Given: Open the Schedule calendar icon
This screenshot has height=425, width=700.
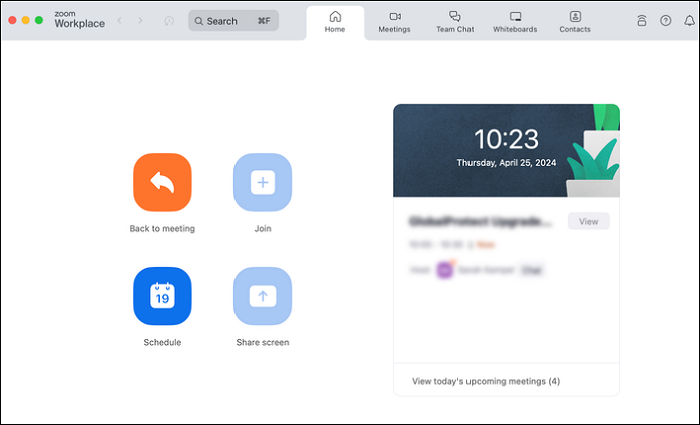Looking at the screenshot, I should click(162, 296).
